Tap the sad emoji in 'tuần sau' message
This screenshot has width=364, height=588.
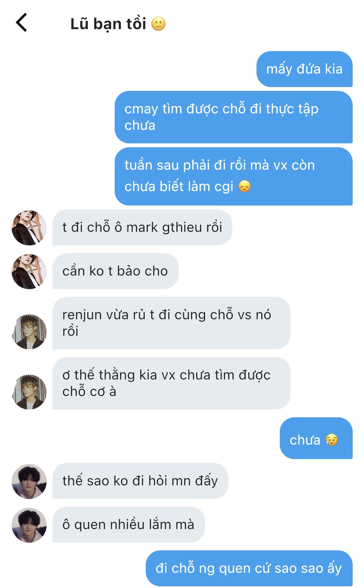click(x=245, y=187)
